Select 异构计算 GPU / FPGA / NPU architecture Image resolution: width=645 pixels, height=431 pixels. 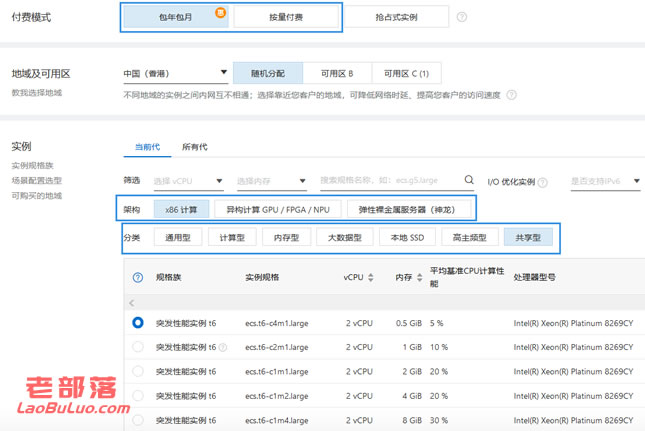pos(278,209)
